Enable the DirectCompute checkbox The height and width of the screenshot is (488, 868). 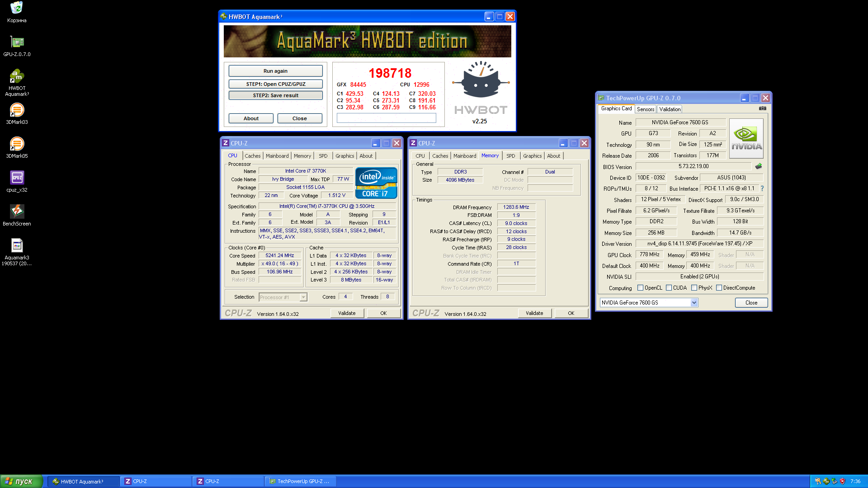719,288
